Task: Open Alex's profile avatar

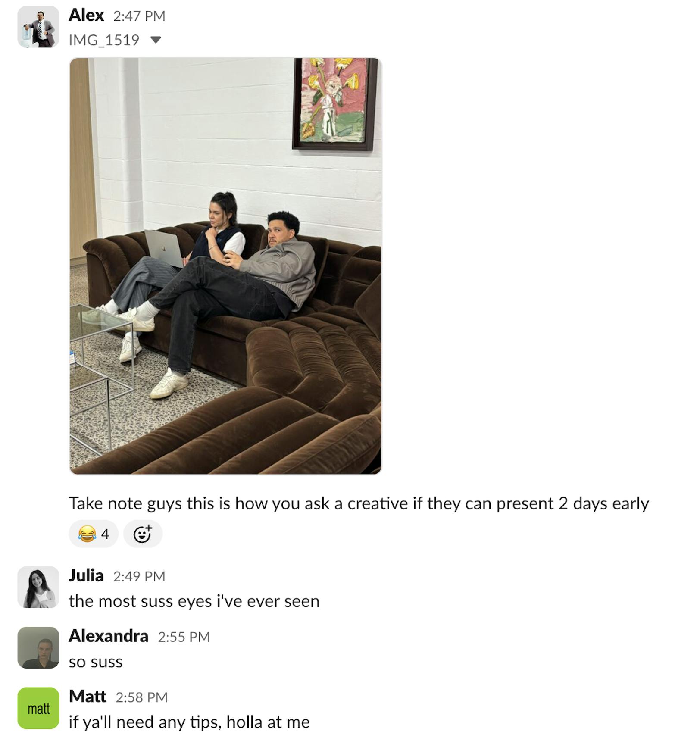Action: [x=38, y=27]
